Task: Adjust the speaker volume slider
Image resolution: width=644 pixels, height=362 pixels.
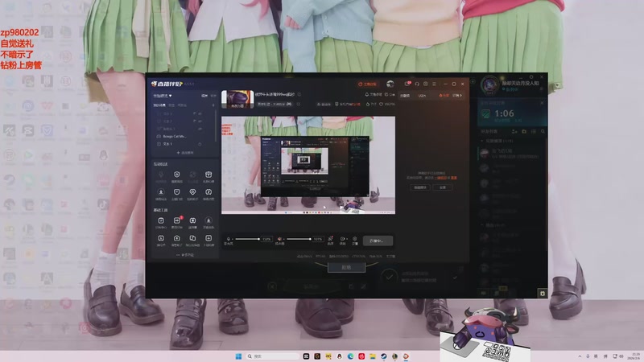Action: [299, 239]
